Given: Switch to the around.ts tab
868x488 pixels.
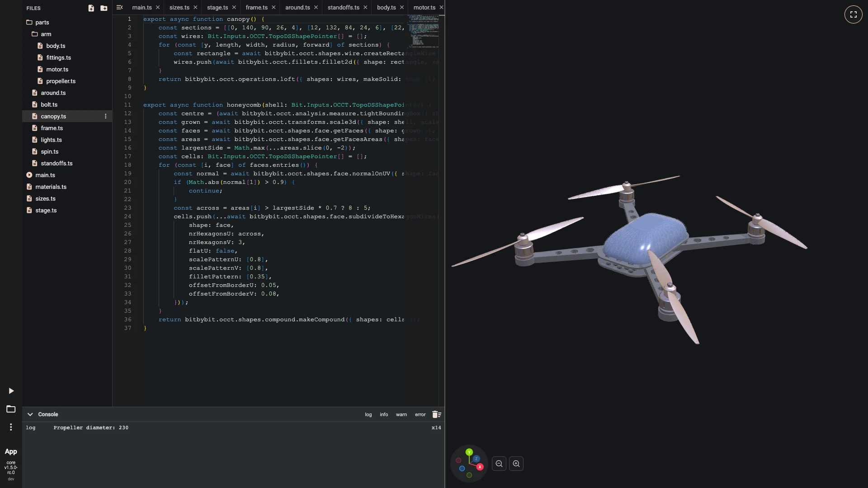Looking at the screenshot, I should [x=297, y=7].
